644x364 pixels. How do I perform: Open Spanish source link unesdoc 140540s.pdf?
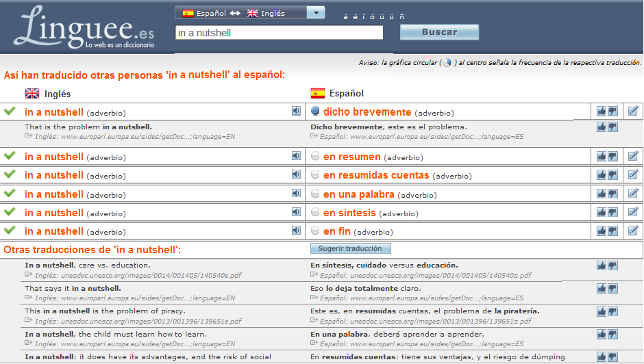pyautogui.click(x=425, y=275)
